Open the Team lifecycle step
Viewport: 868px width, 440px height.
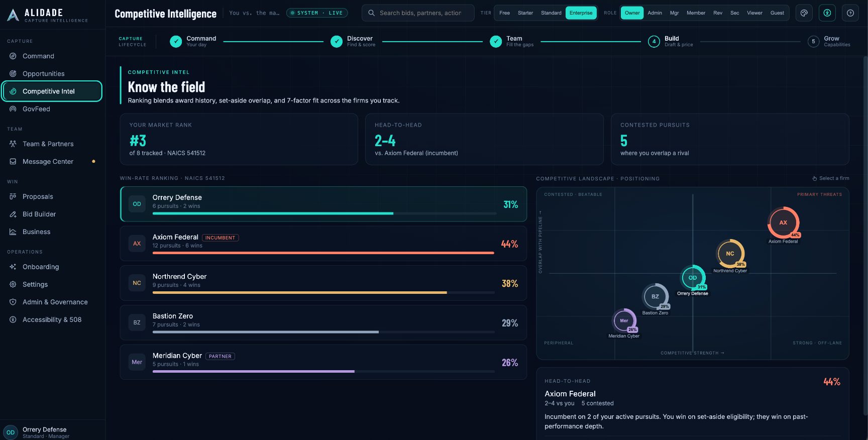point(512,41)
